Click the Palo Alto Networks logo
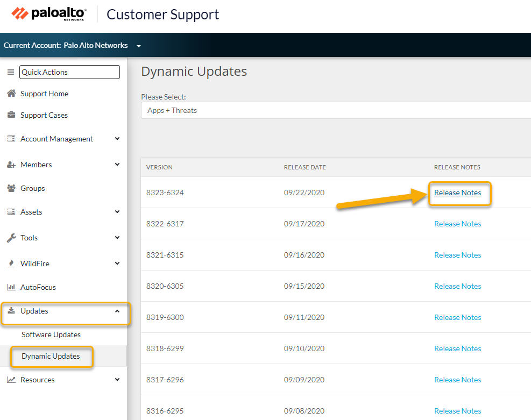 tap(49, 14)
